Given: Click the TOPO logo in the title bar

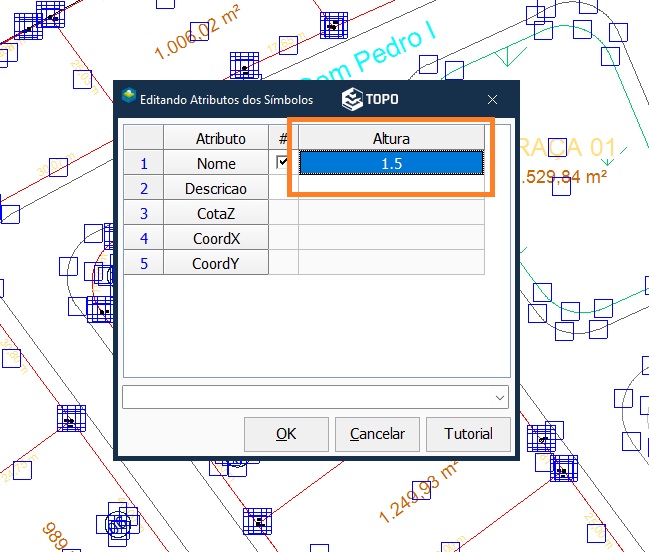Looking at the screenshot, I should pos(369,99).
